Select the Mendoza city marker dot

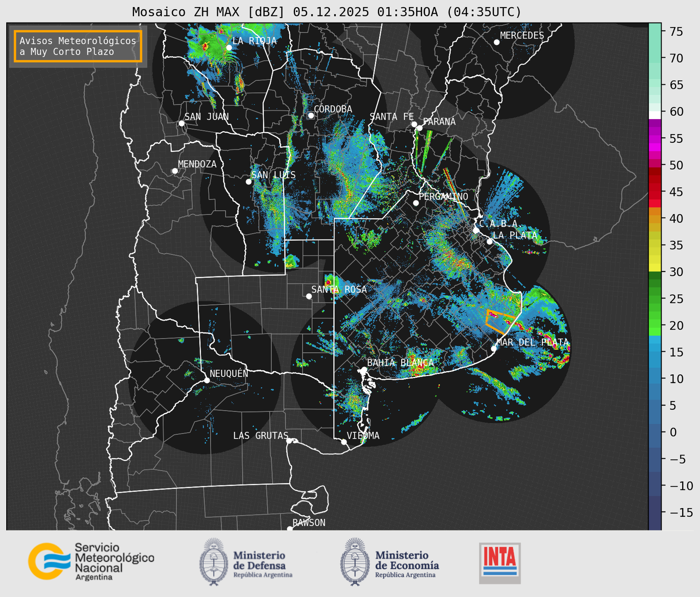[175, 171]
